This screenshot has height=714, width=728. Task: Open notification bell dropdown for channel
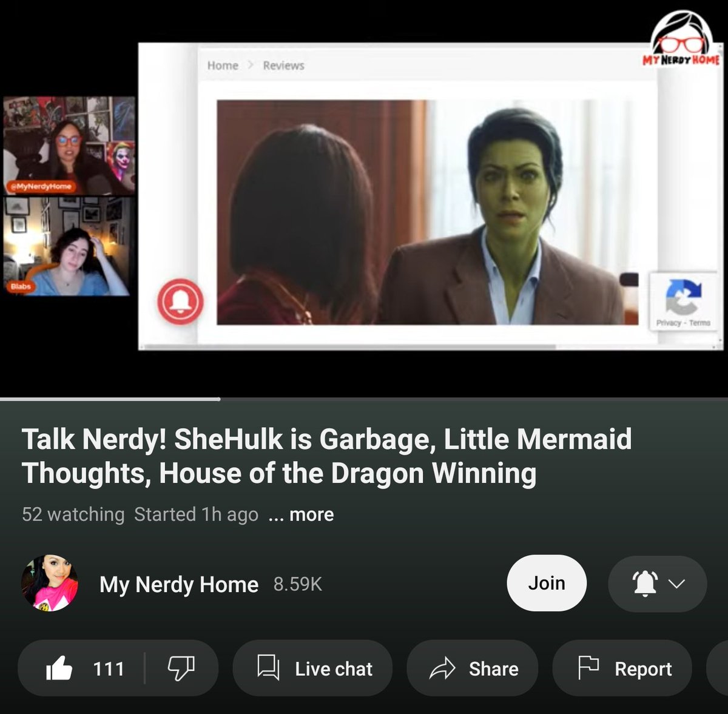pyautogui.click(x=658, y=583)
